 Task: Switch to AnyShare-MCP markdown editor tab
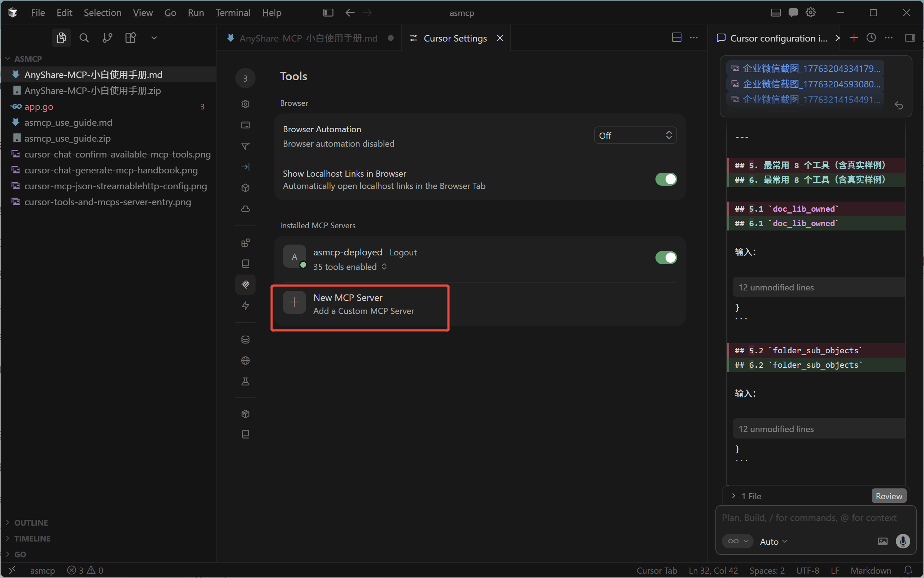pyautogui.click(x=309, y=38)
